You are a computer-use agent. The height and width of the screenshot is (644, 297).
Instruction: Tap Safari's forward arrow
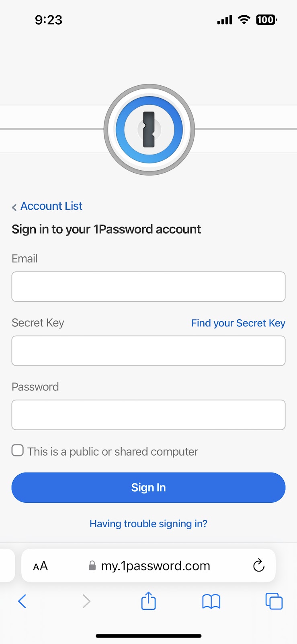(86, 601)
